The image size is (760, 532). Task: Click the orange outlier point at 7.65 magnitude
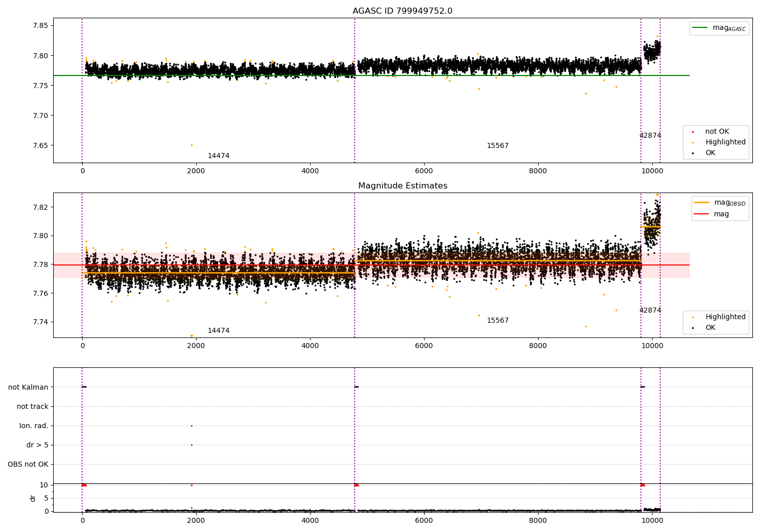click(x=192, y=145)
